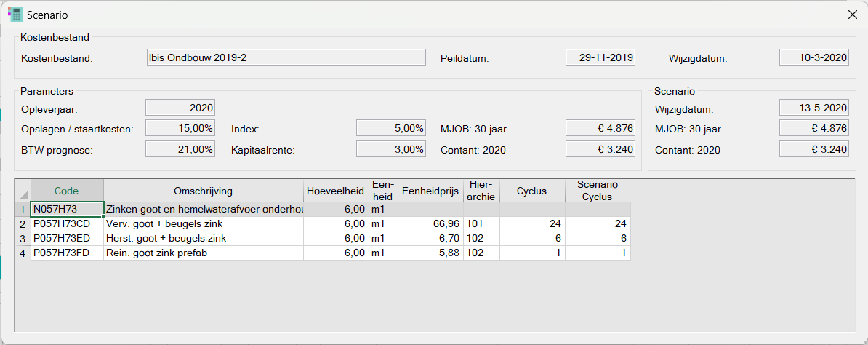
Task: Click the BTW prognose field
Action: [x=180, y=150]
